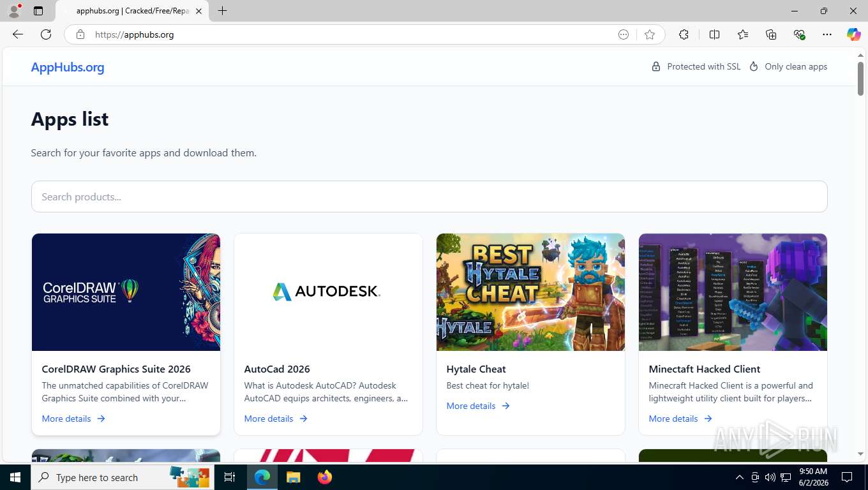View site information lock icon

coord(80,34)
